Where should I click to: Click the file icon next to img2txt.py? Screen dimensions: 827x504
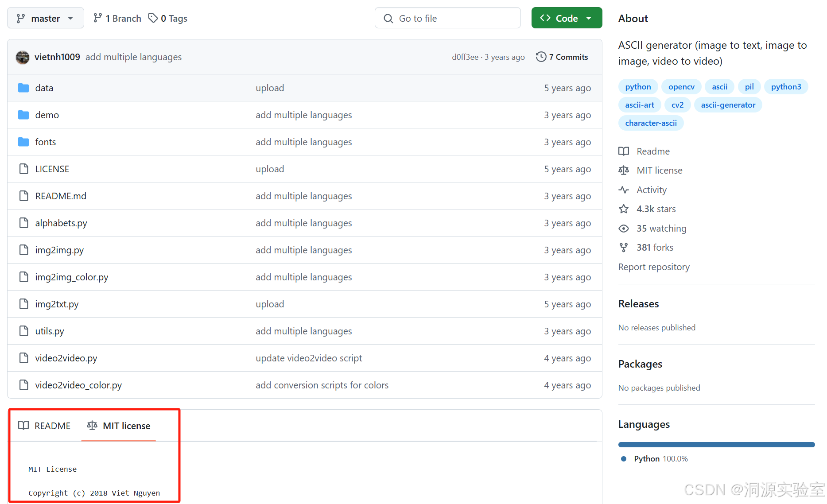coord(24,304)
